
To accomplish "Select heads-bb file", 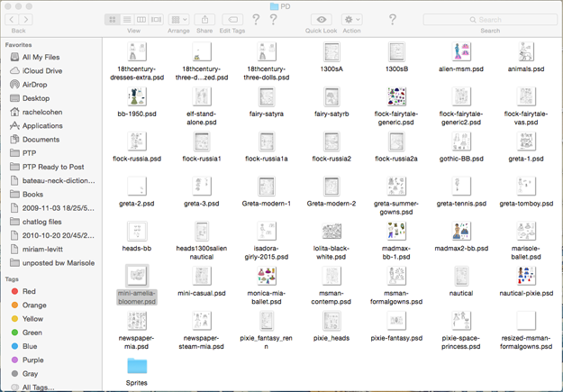I will tap(137, 236).
